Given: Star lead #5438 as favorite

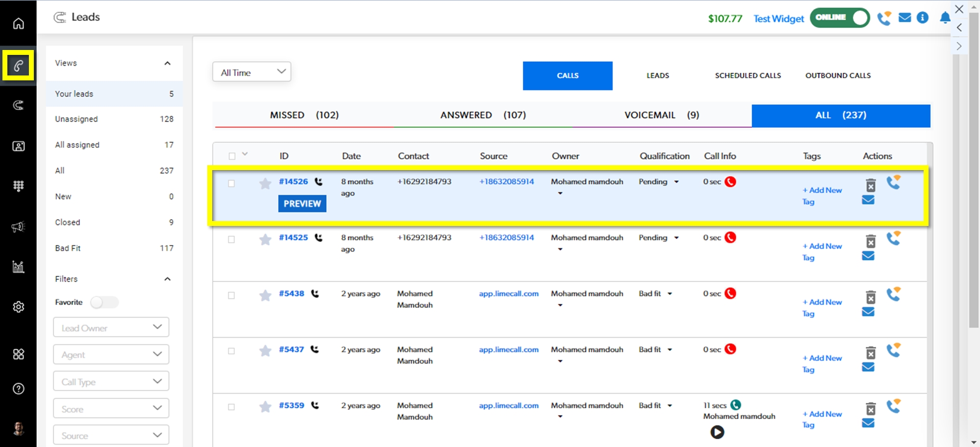Looking at the screenshot, I should (265, 295).
